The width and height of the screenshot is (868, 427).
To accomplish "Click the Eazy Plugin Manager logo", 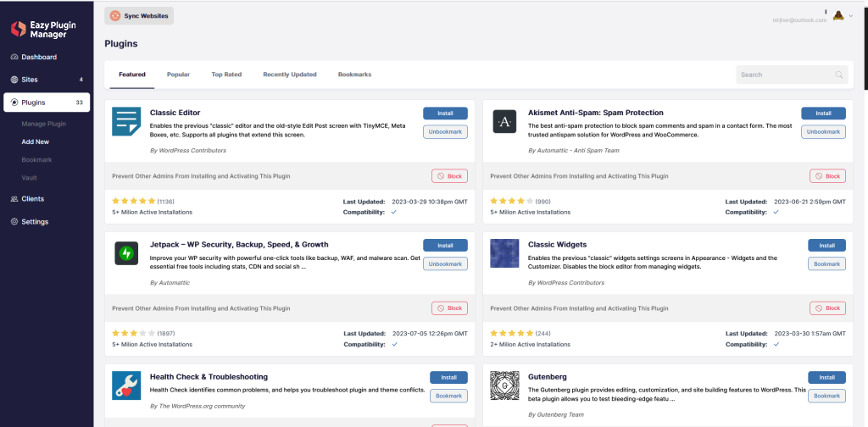I will click(44, 30).
